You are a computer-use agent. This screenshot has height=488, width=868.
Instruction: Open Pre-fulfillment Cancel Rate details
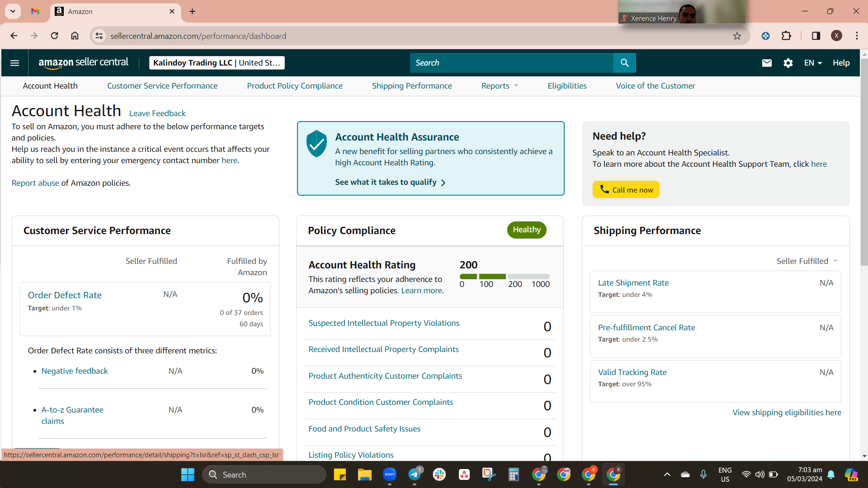pyautogui.click(x=646, y=328)
